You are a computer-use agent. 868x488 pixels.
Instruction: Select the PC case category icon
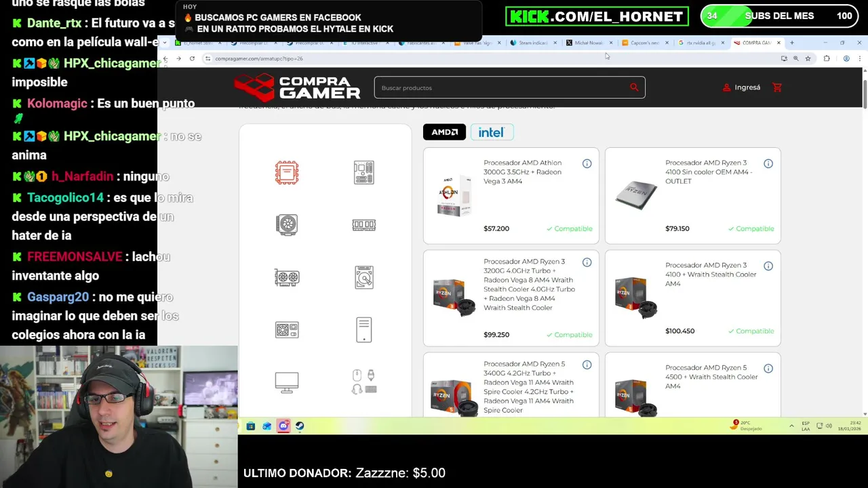(364, 330)
